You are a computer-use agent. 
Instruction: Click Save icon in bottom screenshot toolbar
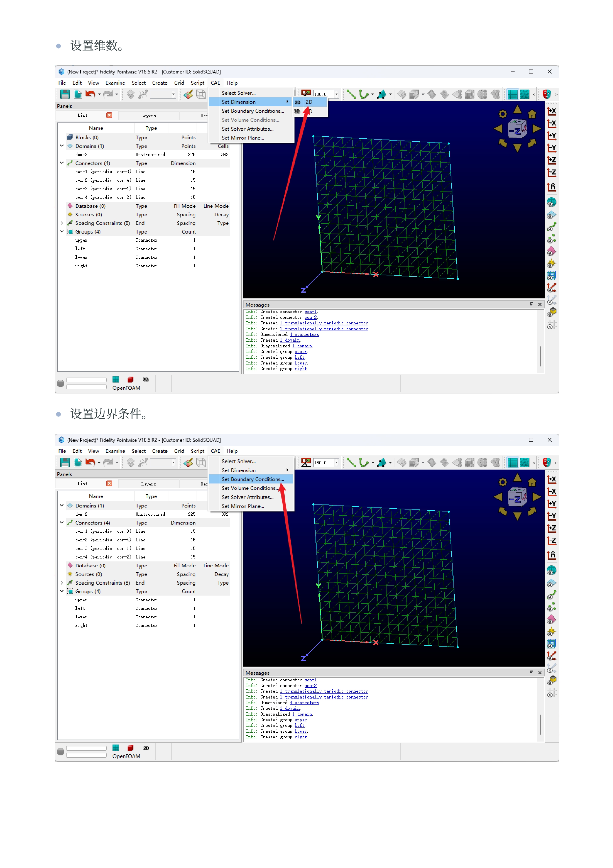[x=65, y=462]
